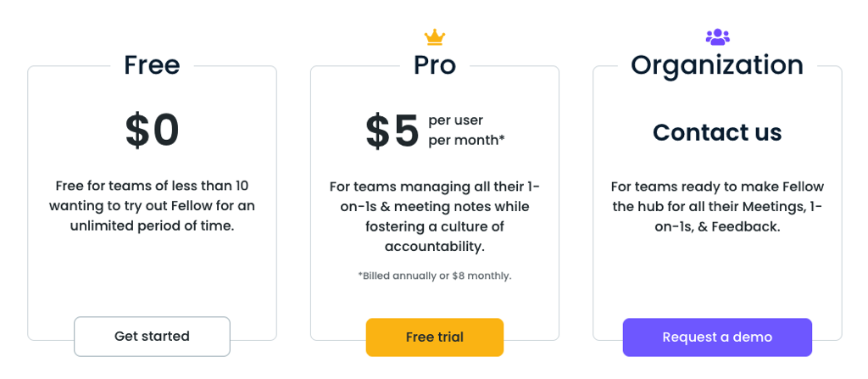The width and height of the screenshot is (868, 379).
Task: Click the Contact us heading
Action: 717,132
